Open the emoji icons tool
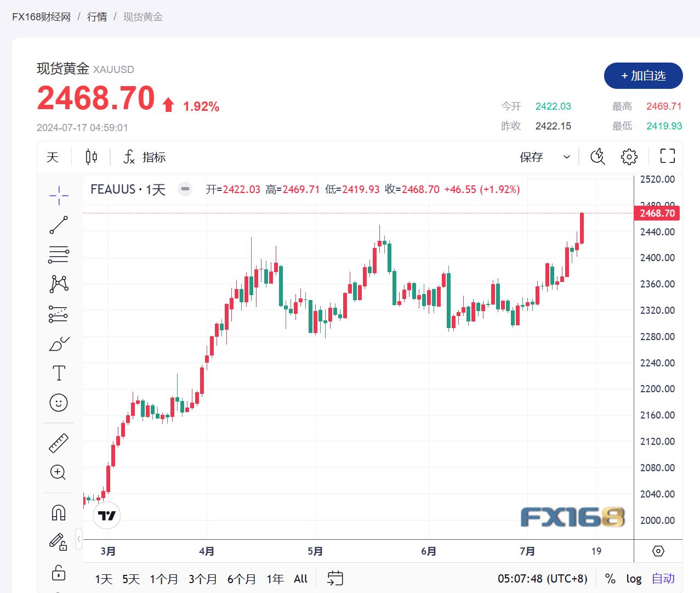The image size is (700, 593). (x=59, y=403)
